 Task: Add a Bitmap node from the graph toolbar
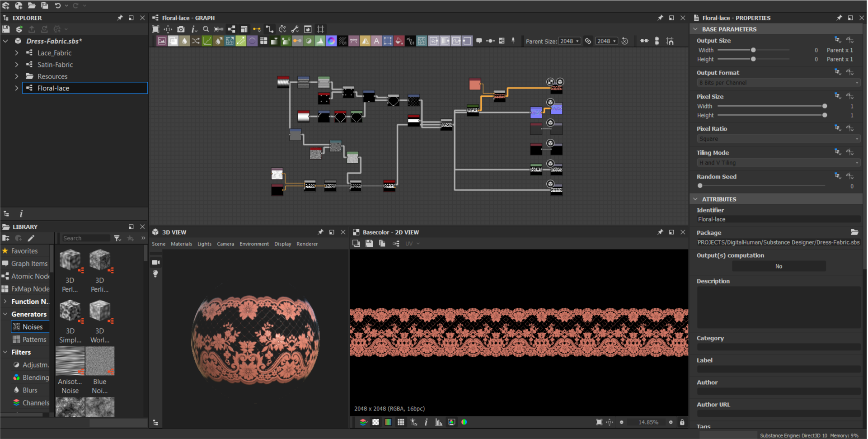tap(162, 41)
